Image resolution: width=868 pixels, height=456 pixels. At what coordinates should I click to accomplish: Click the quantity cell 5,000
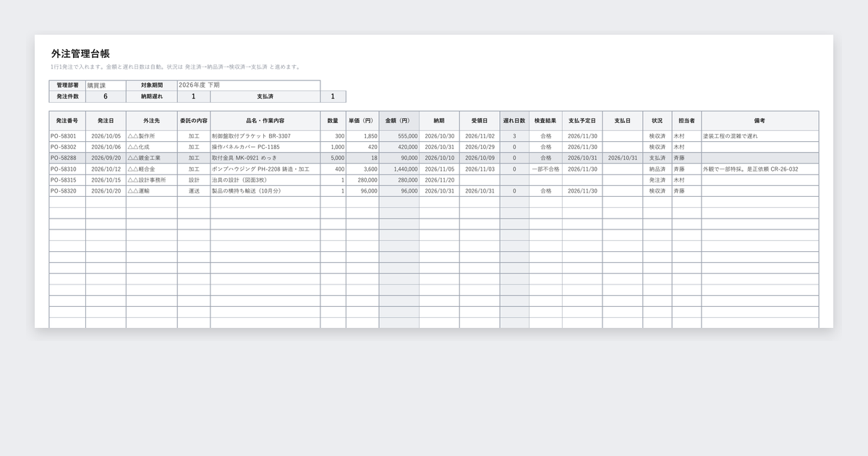click(333, 158)
